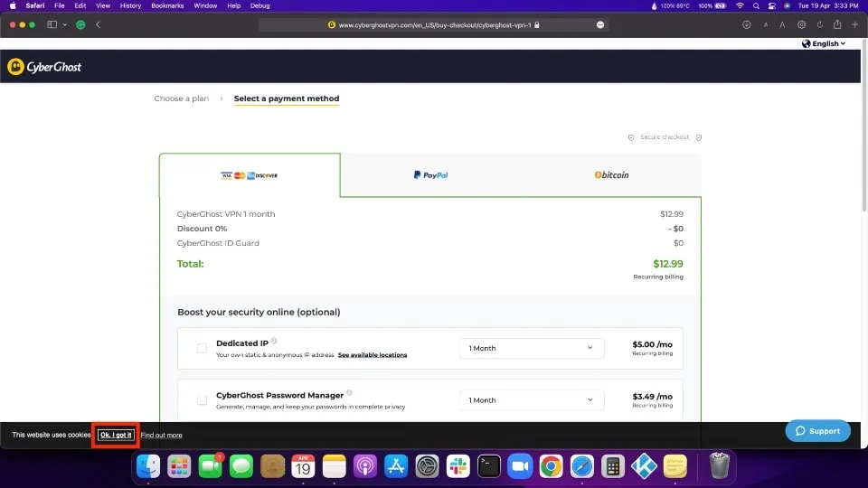This screenshot has height=488, width=868.
Task: Show the Safari sidebar
Action: (x=52, y=25)
